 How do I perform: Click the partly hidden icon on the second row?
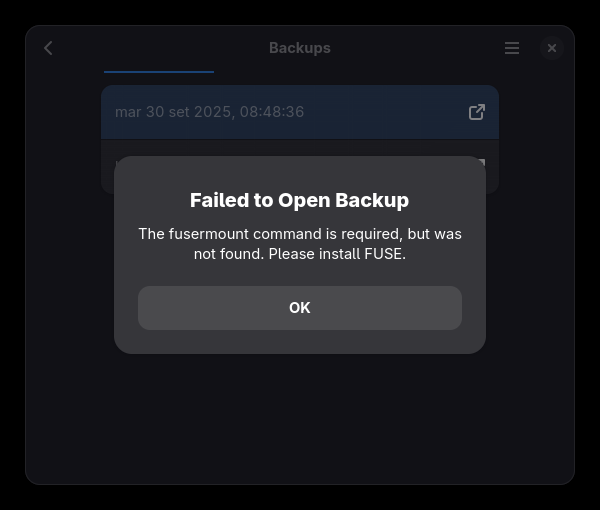(481, 162)
